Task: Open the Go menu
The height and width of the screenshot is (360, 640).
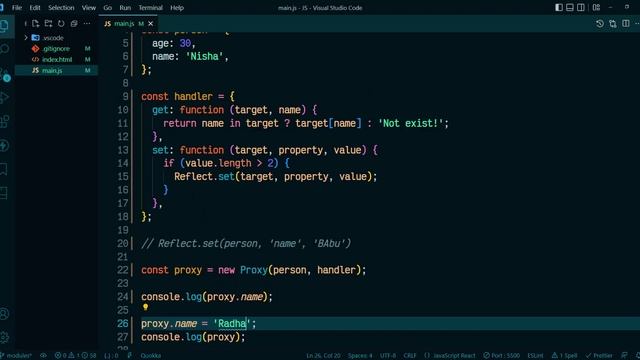Action: click(x=107, y=8)
